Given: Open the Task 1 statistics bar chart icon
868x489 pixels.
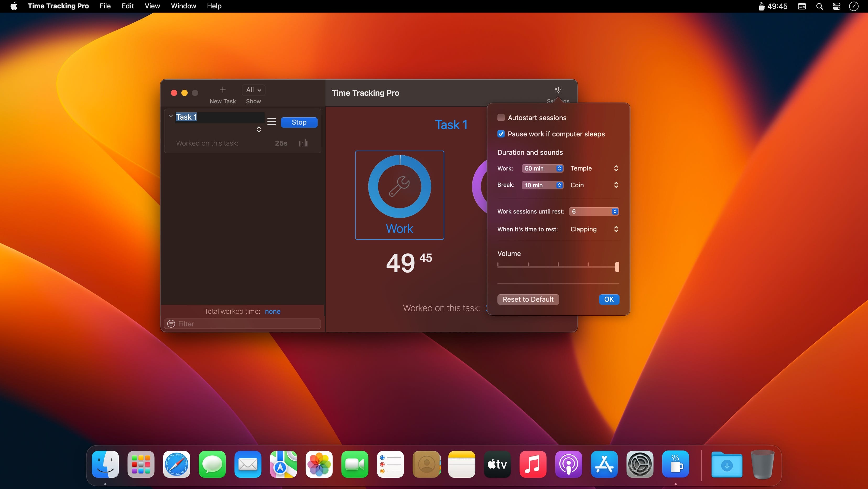Looking at the screenshot, I should [x=303, y=143].
